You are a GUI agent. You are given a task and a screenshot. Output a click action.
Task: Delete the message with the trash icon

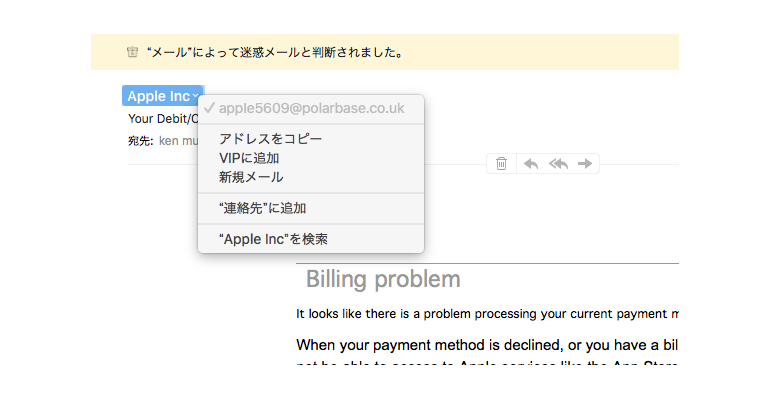click(x=502, y=164)
